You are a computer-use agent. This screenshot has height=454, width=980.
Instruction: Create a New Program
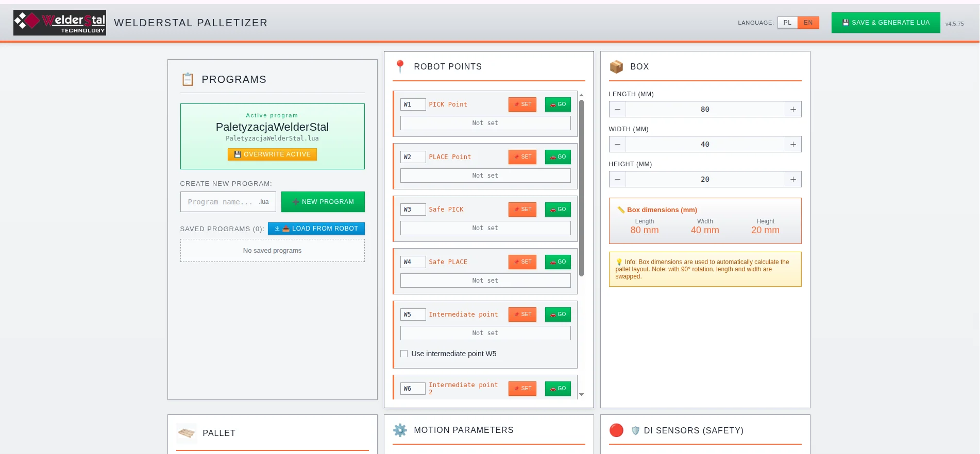coord(323,202)
